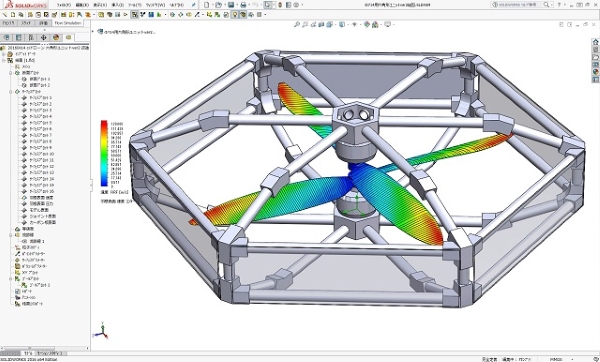Collapse the Surface Plots tree node

pyautogui.click(x=11, y=91)
